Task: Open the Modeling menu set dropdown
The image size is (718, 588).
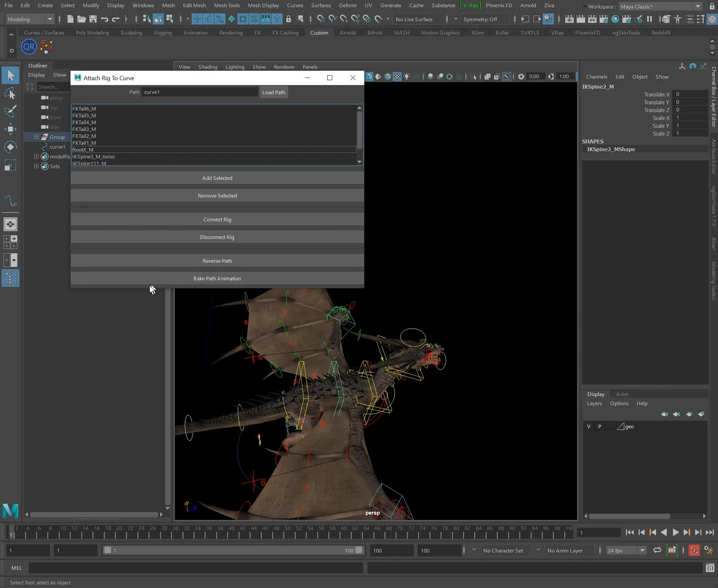Action: [31, 19]
